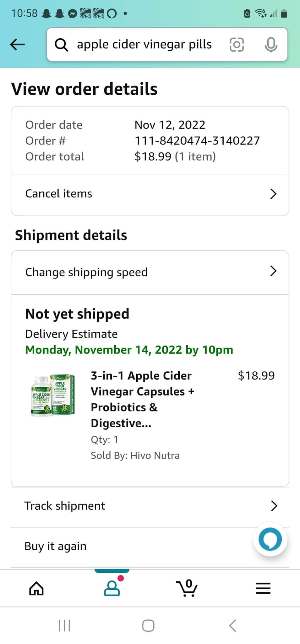Expand Cancel items chevron

click(x=273, y=194)
